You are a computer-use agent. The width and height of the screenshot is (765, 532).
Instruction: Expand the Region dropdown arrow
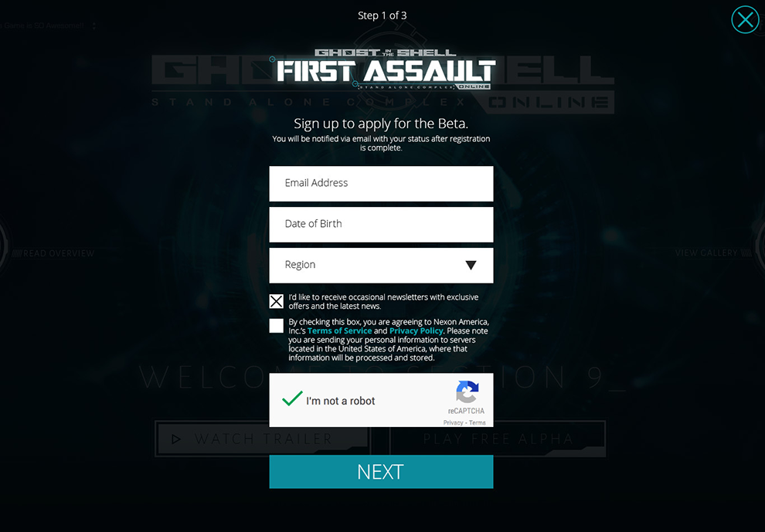pos(471,266)
